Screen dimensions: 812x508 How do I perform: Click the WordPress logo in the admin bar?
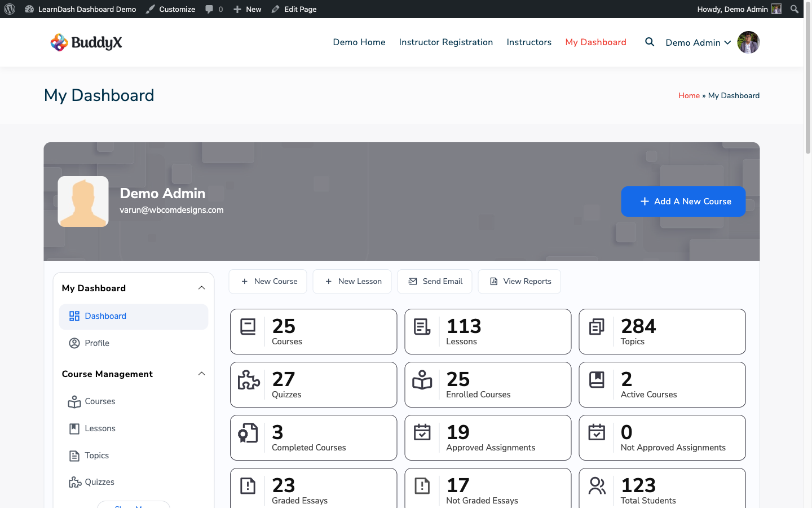pos(9,8)
